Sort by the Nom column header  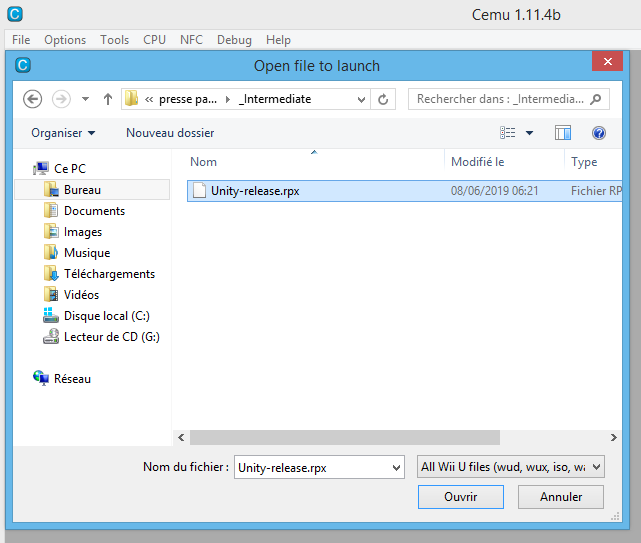coord(203,162)
